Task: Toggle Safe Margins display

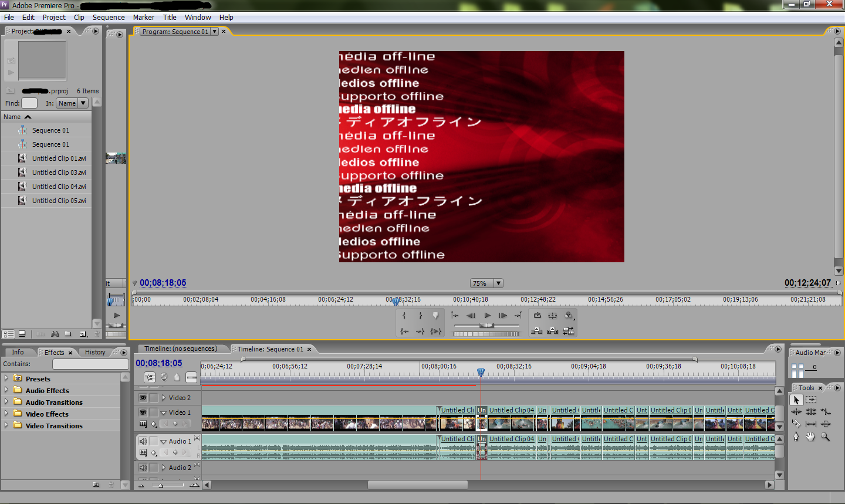Action: click(553, 316)
